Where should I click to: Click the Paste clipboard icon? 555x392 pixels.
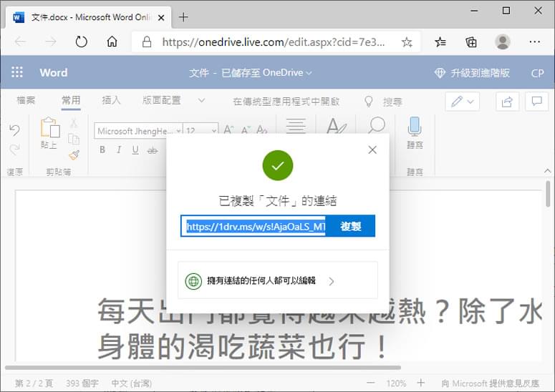(49, 127)
